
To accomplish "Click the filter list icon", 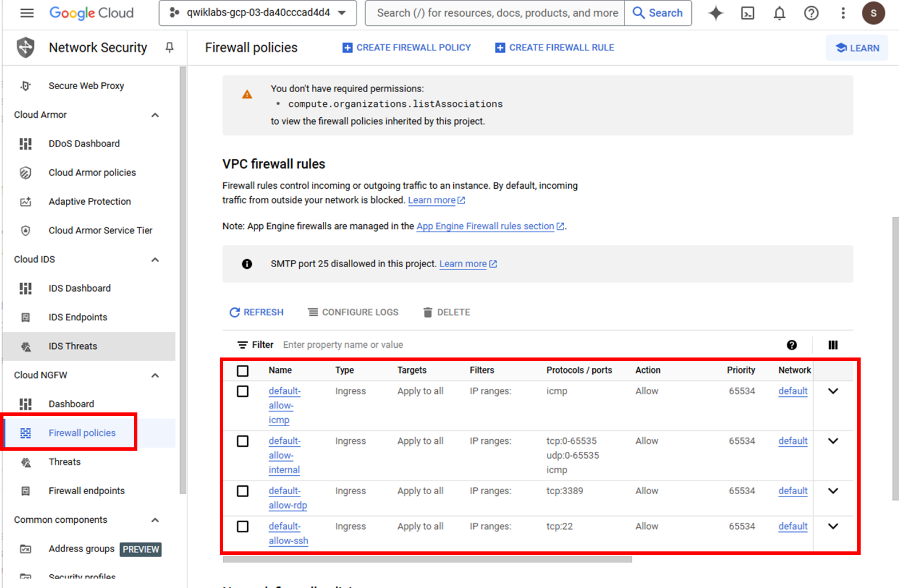I will pos(243,345).
